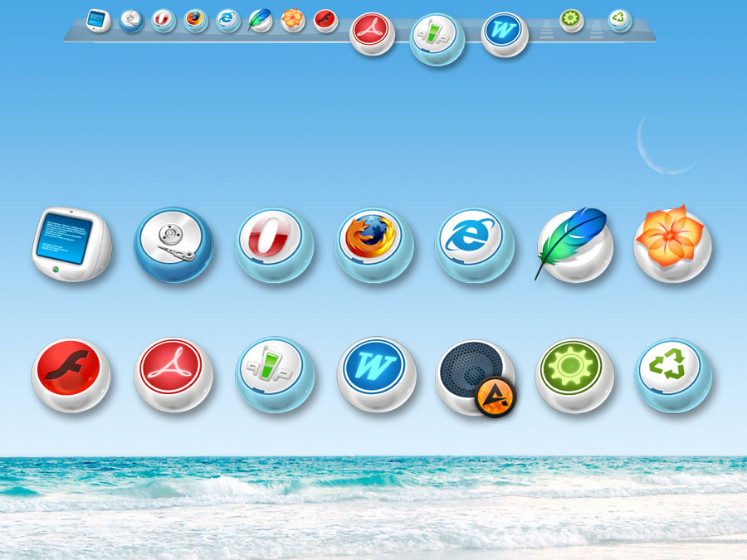Click the small Firefox icon in top dock
Image resolution: width=747 pixels, height=560 pixels.
pos(196,19)
